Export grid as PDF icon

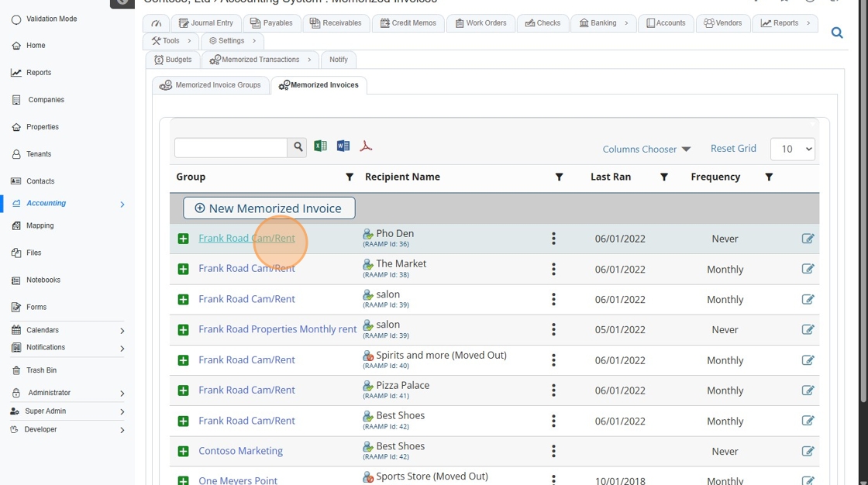pyautogui.click(x=366, y=146)
